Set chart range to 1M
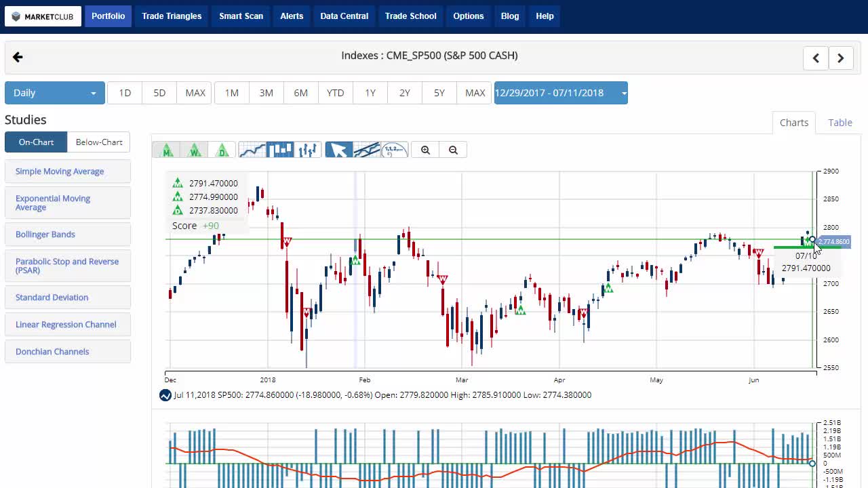The image size is (868, 488). click(x=232, y=93)
